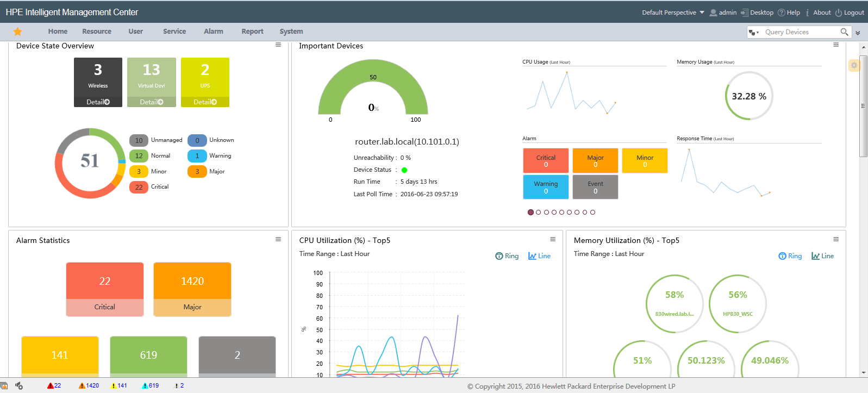This screenshot has width=868, height=393.
Task: Select the last device carousel dot
Action: [x=593, y=213]
